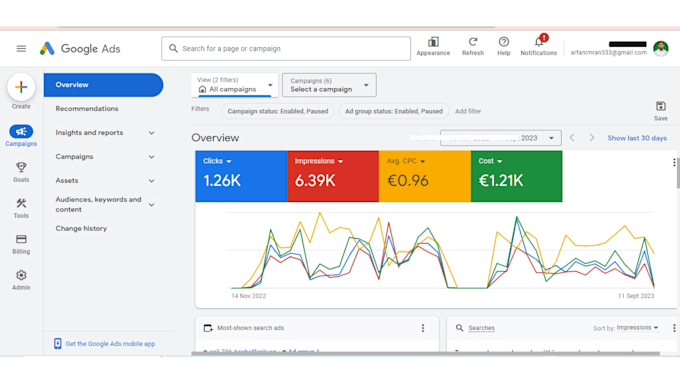Click the Google Ads logo

(80, 49)
